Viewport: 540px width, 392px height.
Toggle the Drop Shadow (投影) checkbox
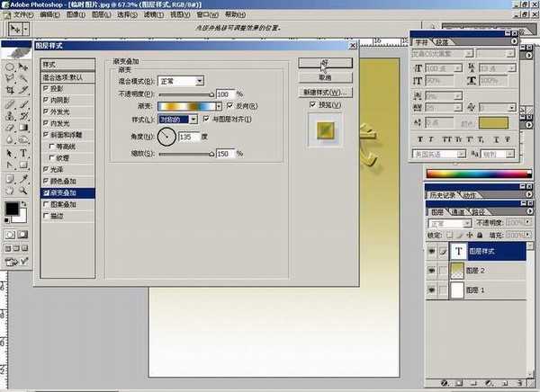click(47, 89)
